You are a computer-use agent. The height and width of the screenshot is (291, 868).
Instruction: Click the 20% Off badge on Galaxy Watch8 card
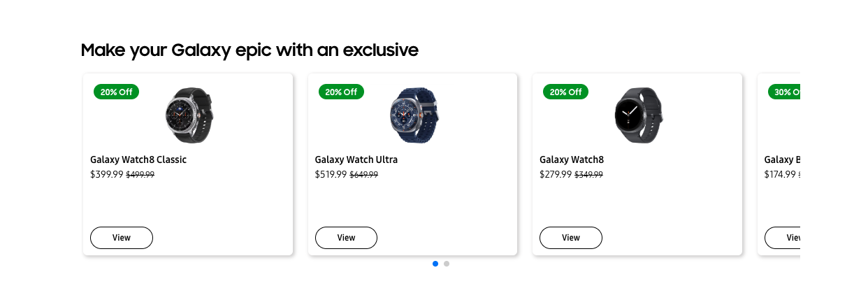click(565, 92)
